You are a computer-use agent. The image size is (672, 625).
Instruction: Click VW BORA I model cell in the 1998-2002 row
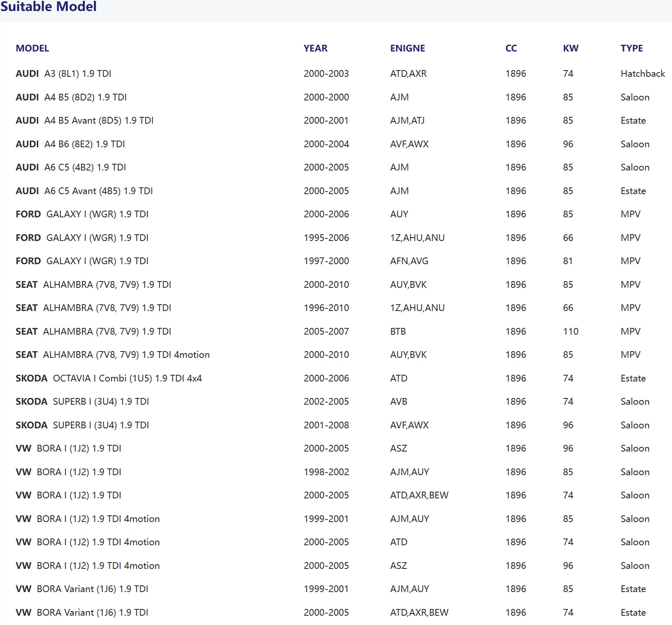[69, 472]
